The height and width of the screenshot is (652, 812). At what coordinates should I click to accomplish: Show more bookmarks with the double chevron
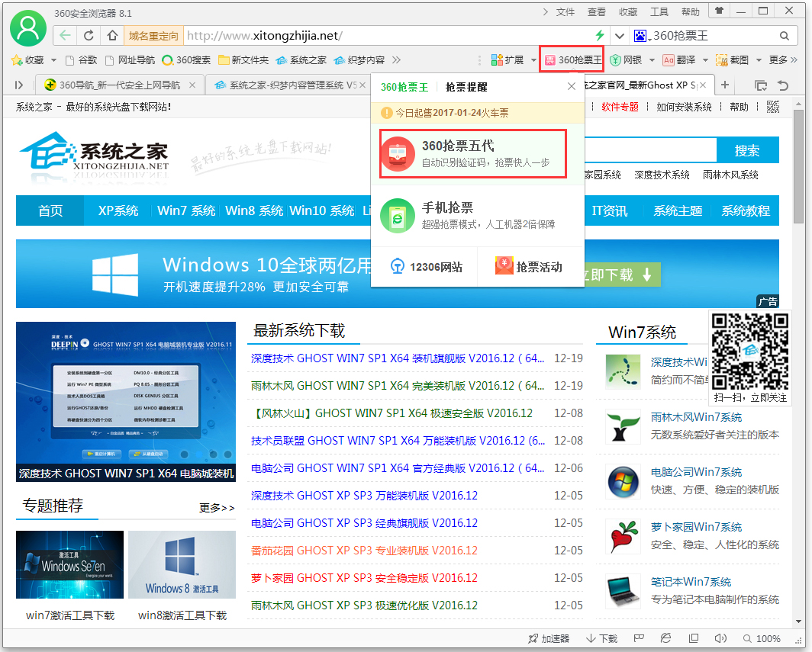pyautogui.click(x=397, y=60)
